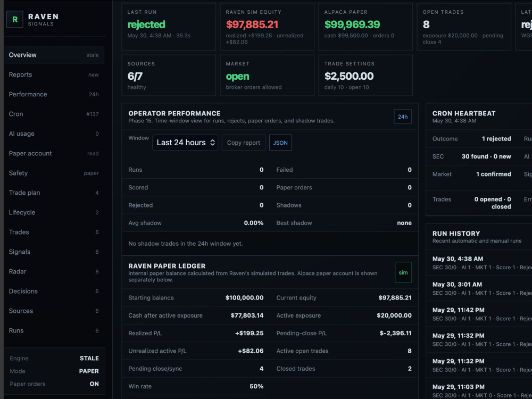Image resolution: width=532 pixels, height=399 pixels.
Task: Open Trade plan in the sidebar
Action: pyautogui.click(x=54, y=193)
